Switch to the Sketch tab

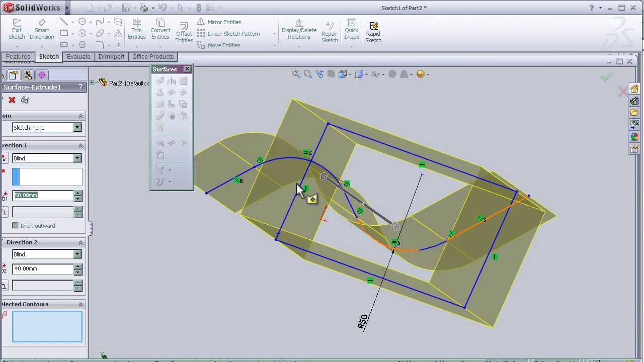(x=49, y=57)
